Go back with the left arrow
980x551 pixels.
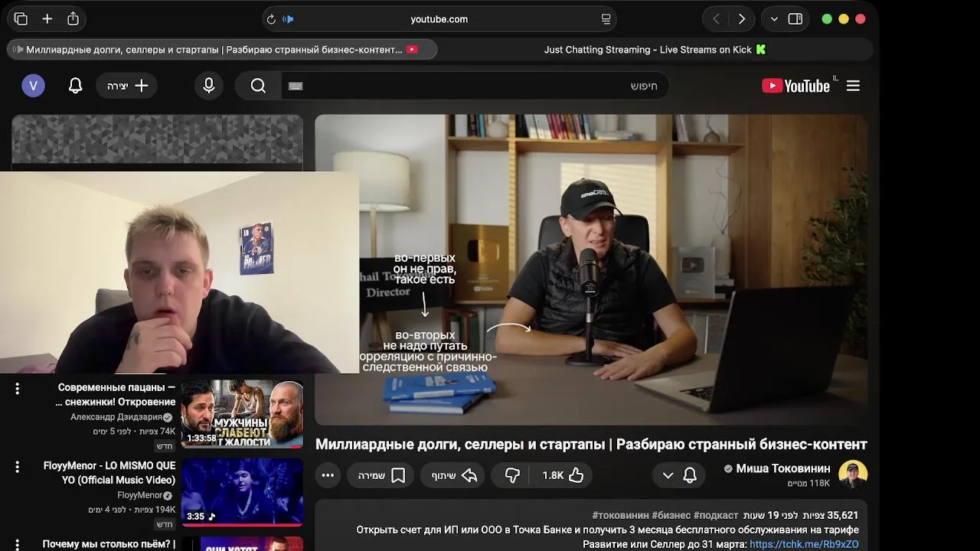(716, 19)
